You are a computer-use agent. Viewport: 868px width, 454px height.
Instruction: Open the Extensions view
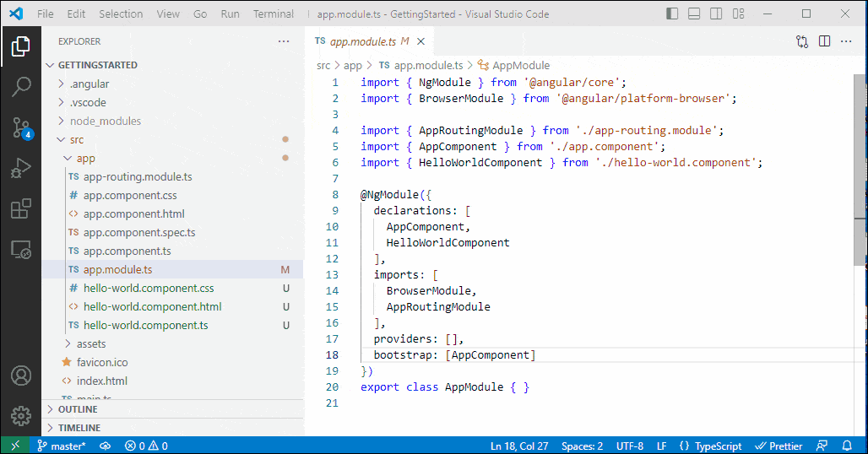point(21,209)
